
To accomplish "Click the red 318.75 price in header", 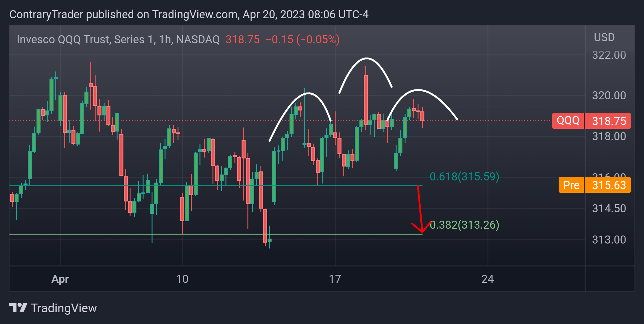I will [x=243, y=40].
